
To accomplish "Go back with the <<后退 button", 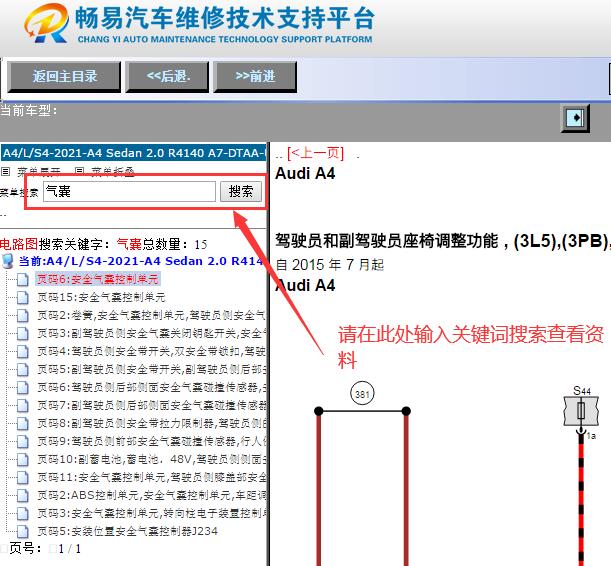I will point(168,76).
